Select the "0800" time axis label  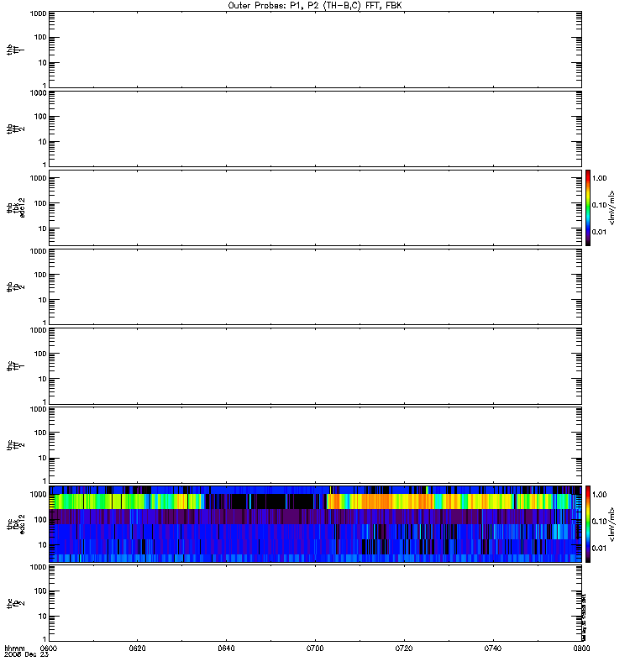(x=581, y=648)
